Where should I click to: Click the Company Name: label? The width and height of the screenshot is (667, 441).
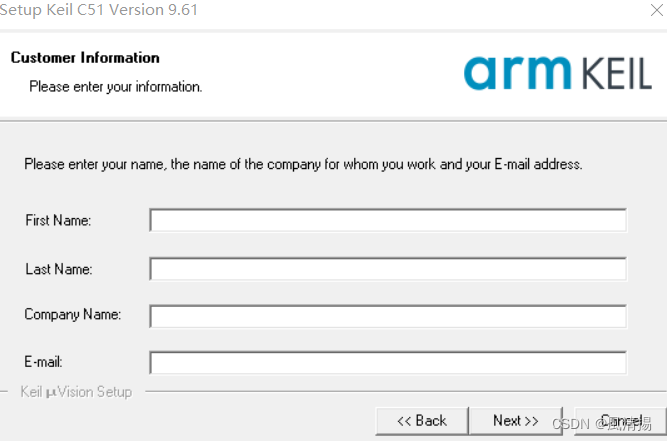pos(73,314)
